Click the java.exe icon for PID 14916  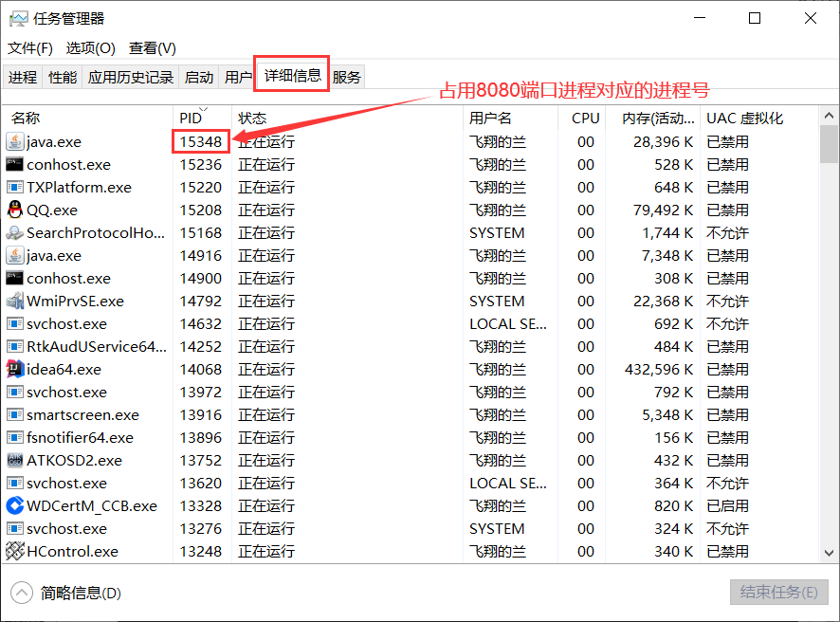point(15,255)
